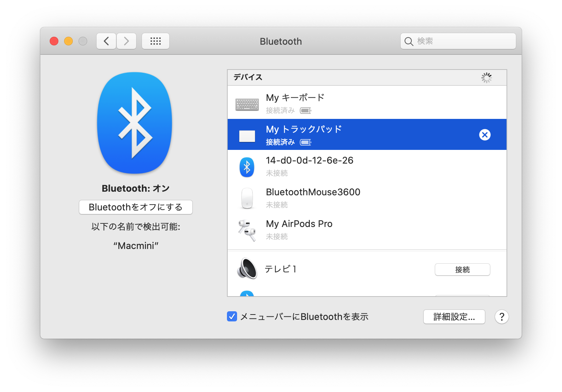Remove My トラックパッド with the X button

point(485,135)
